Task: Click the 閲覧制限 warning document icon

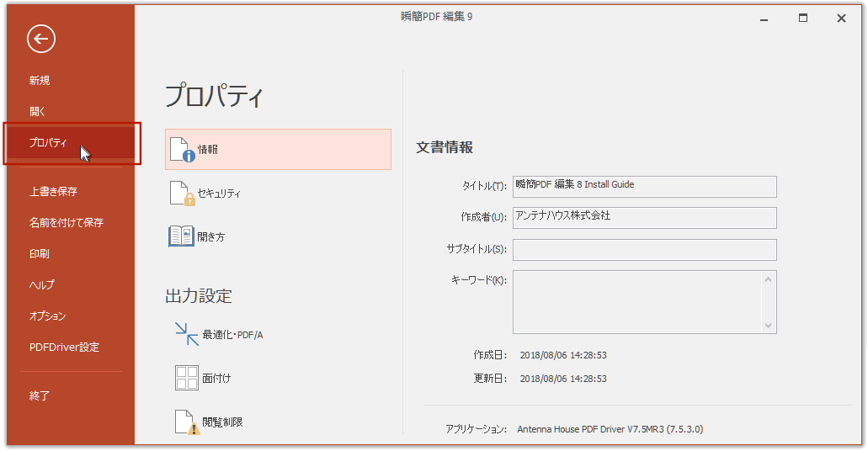Action: 187,422
